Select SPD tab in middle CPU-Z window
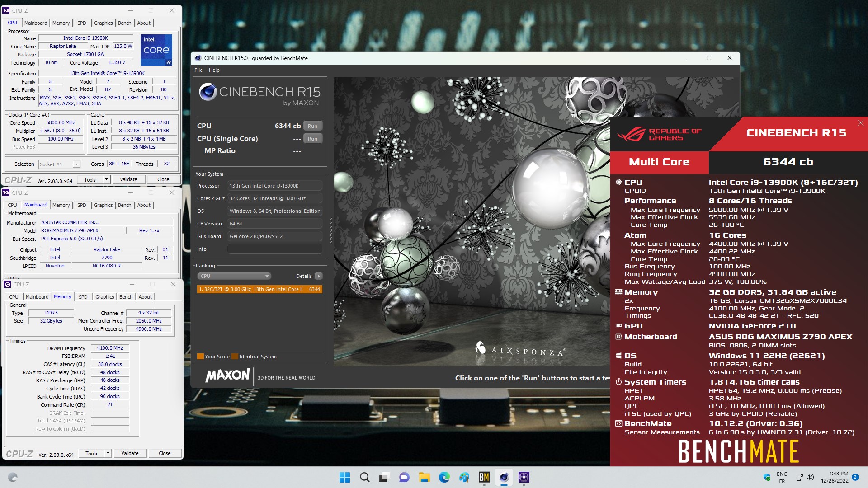 [x=81, y=205]
